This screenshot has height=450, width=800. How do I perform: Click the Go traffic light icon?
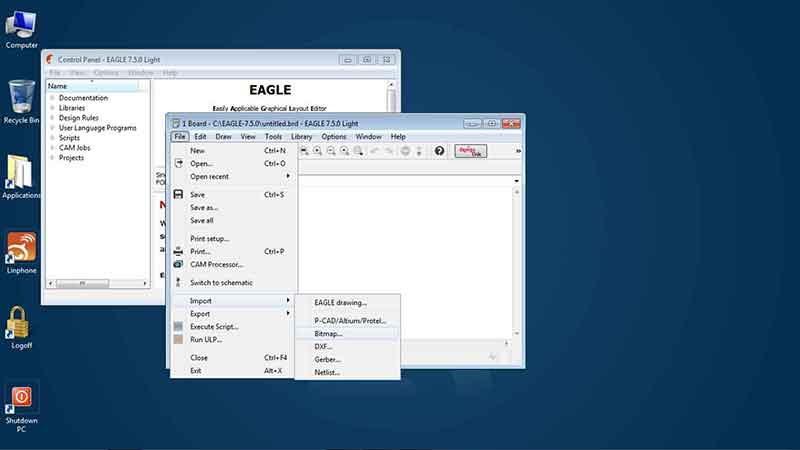click(x=419, y=151)
